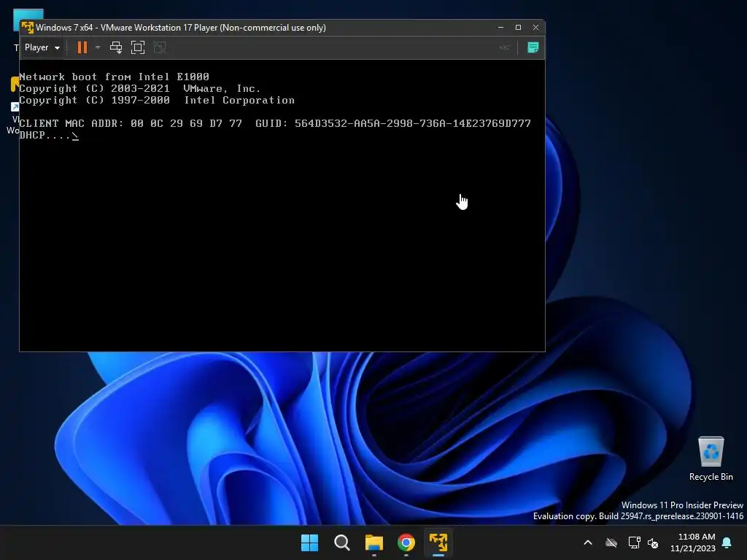Image resolution: width=747 pixels, height=560 pixels.
Task: Close the VMware Player window
Action: pyautogui.click(x=535, y=28)
